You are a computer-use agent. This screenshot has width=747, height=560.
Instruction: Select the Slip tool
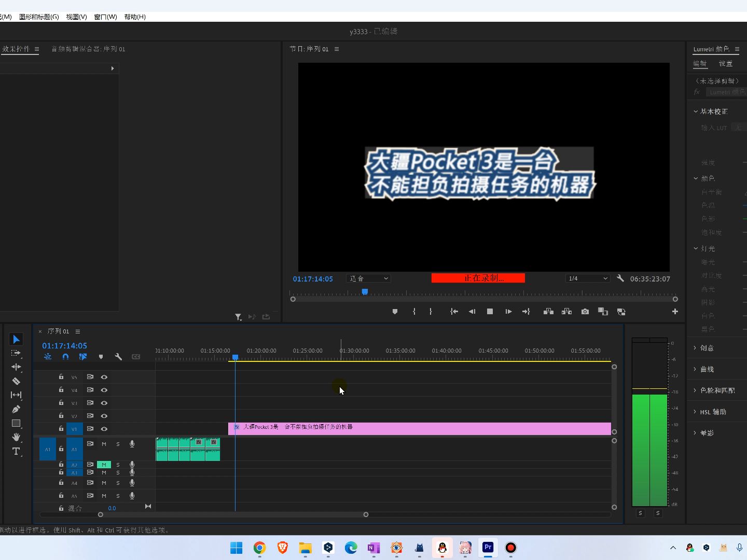pos(16,395)
